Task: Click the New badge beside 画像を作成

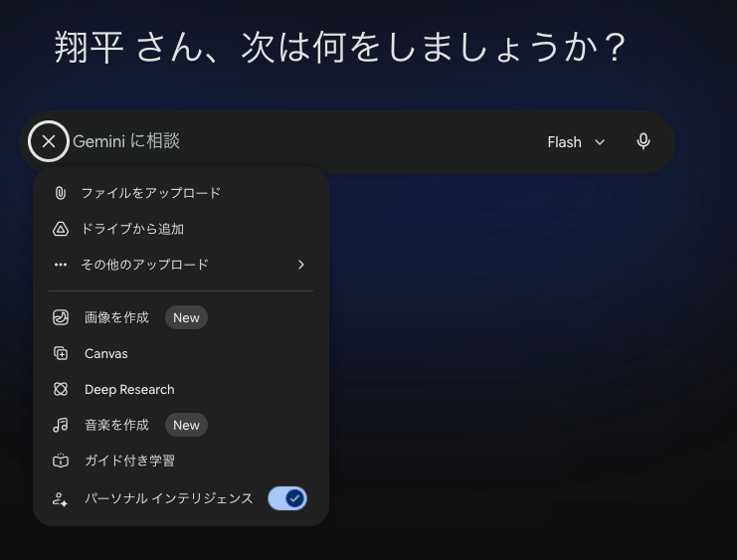Action: (186, 317)
